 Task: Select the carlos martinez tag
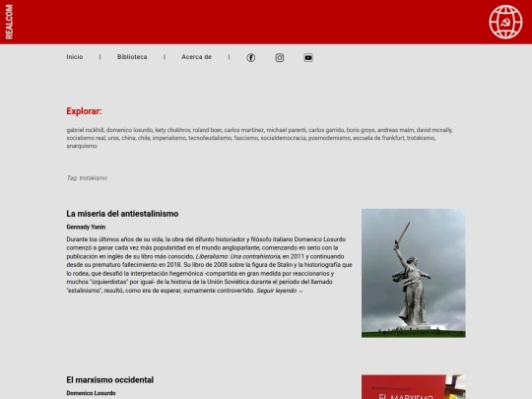click(243, 130)
